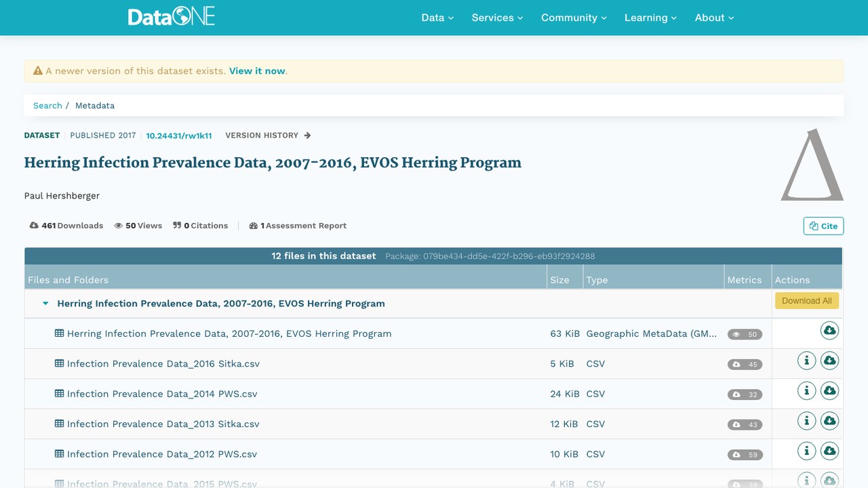Go back via Search breadcrumb link

[x=47, y=106]
